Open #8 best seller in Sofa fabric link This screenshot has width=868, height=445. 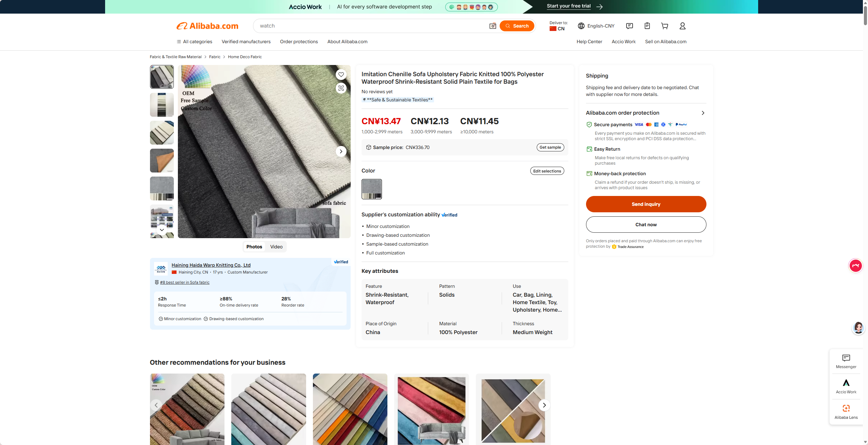click(185, 282)
